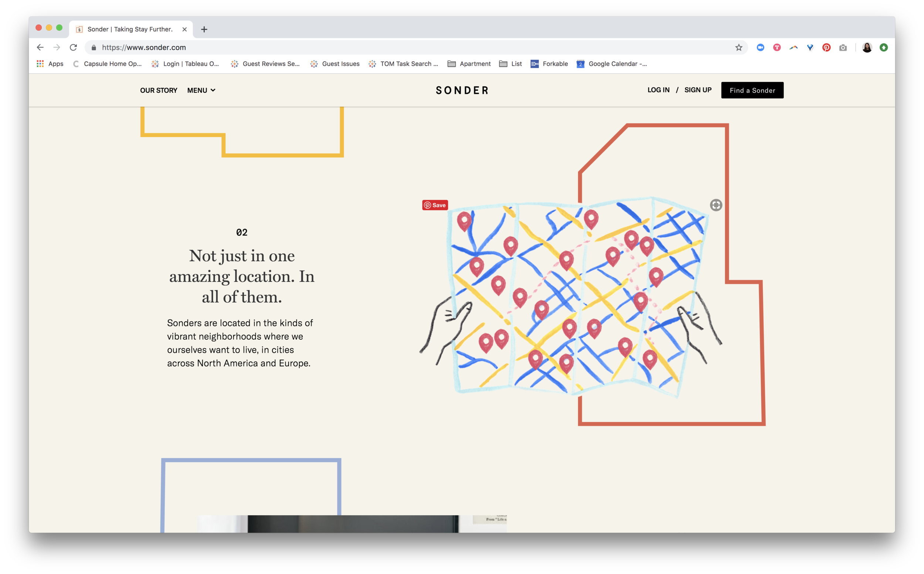Viewport: 924px width, 574px height.
Task: Click the padlock site security icon
Action: [94, 47]
